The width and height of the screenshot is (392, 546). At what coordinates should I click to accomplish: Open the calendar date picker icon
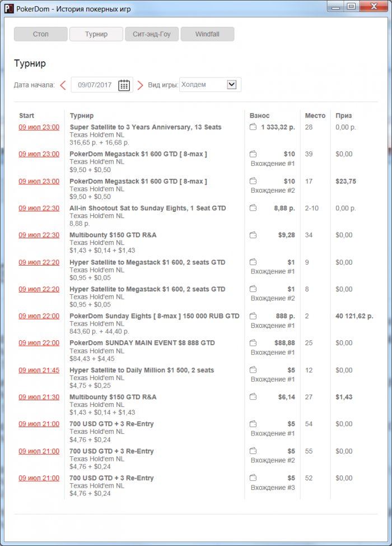point(124,85)
